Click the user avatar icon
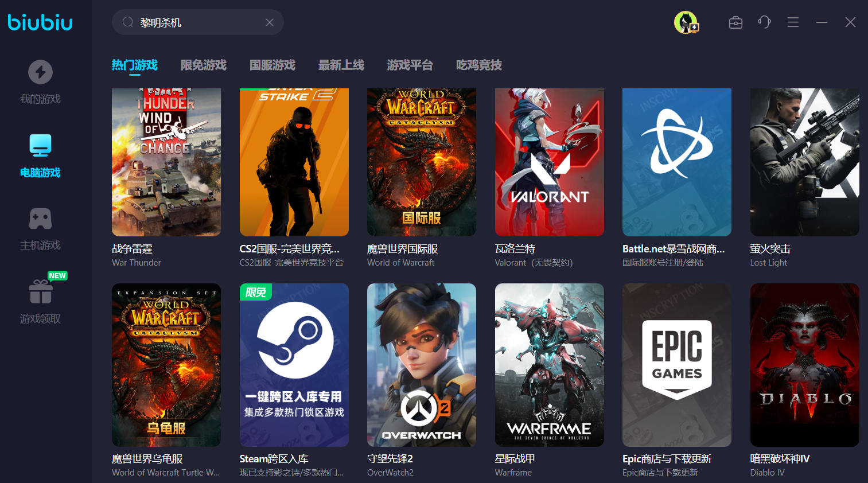 pyautogui.click(x=685, y=22)
